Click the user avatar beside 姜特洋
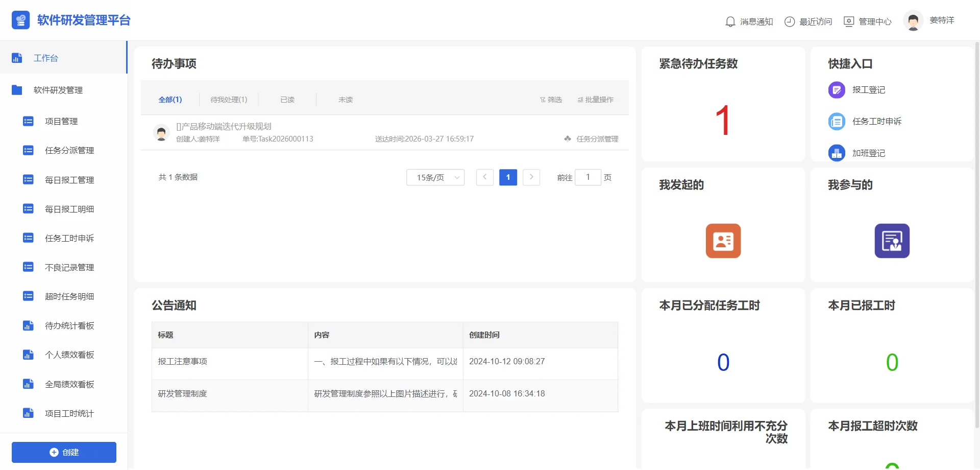Screen dimensions: 980x470 [x=913, y=21]
